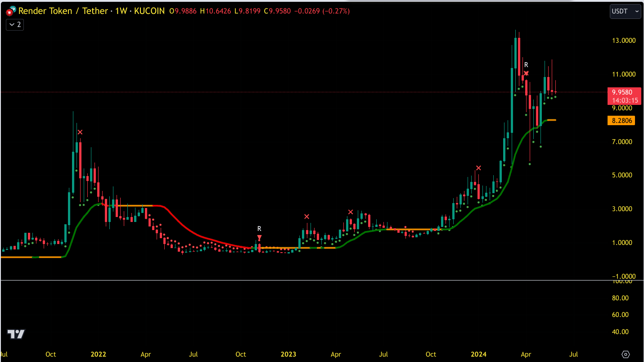Click the open value O9.9886 in header

pyautogui.click(x=182, y=11)
